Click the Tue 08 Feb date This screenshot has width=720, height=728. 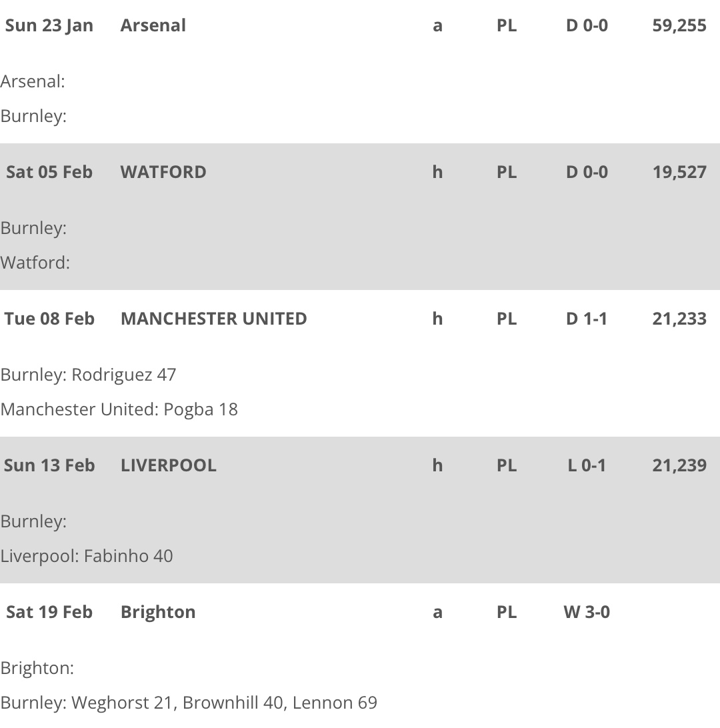click(x=49, y=319)
